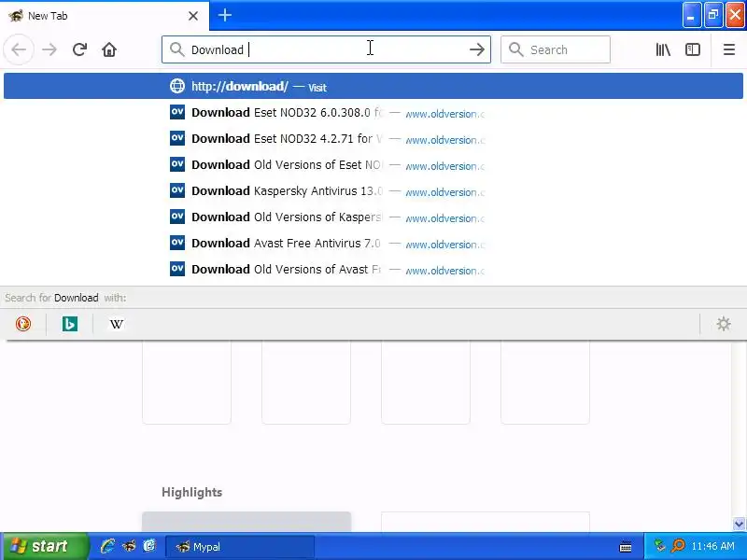Image resolution: width=747 pixels, height=560 pixels.
Task: Click the Highlights section heading
Action: (x=192, y=492)
